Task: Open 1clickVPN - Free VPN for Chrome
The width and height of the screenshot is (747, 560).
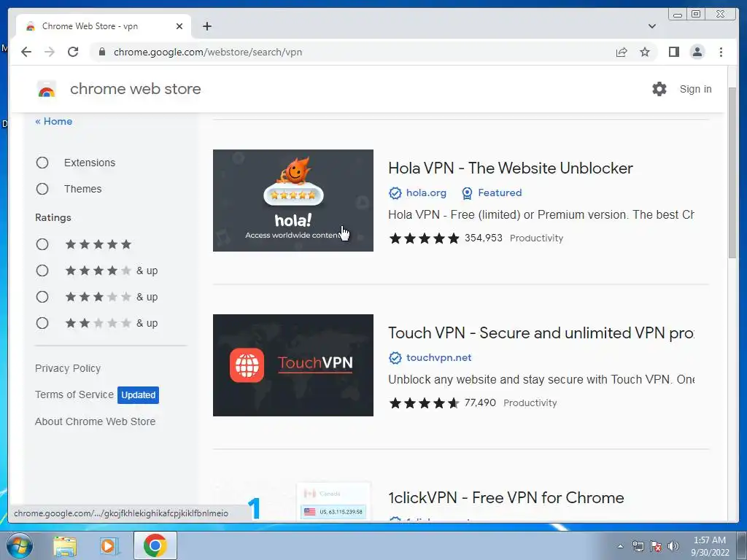Action: pyautogui.click(x=506, y=497)
